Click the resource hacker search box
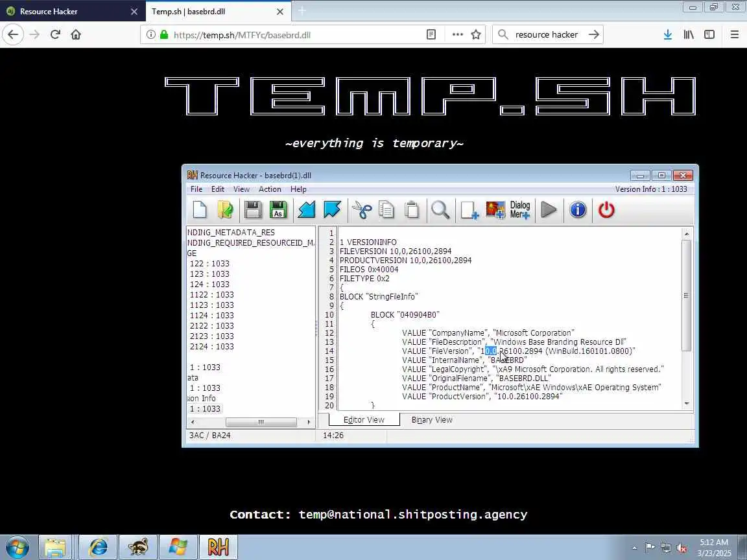 pyautogui.click(x=547, y=34)
